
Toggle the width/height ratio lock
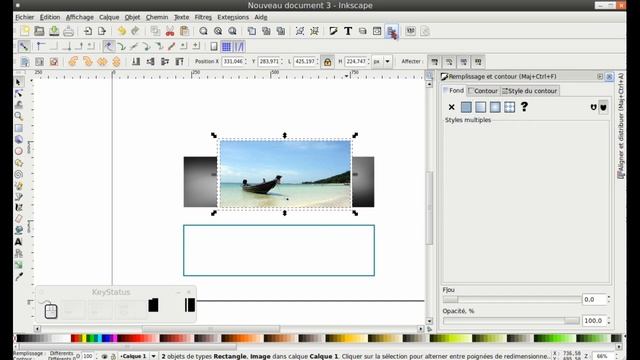tap(327, 62)
